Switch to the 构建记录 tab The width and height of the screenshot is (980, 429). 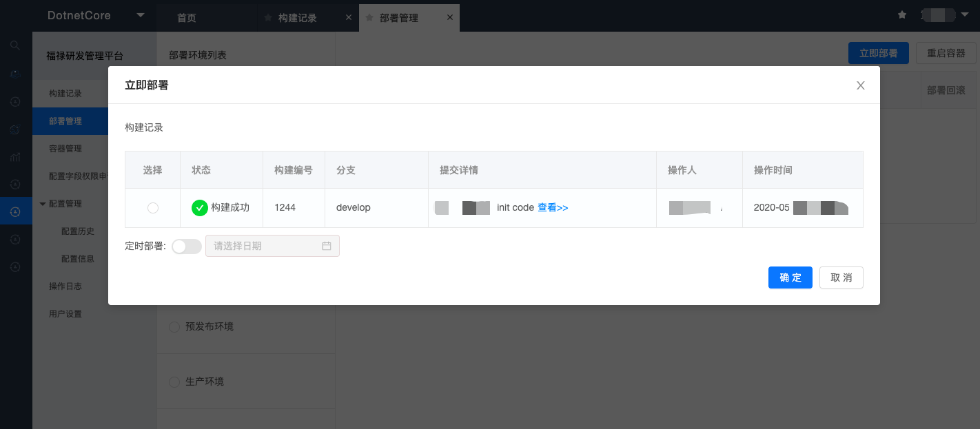(298, 18)
